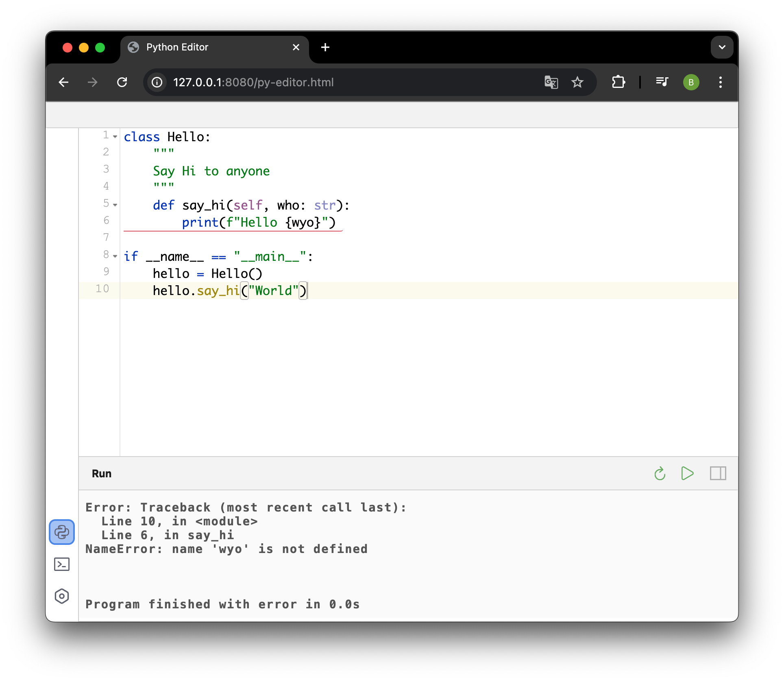
Task: Open the media control icon
Action: pos(662,82)
